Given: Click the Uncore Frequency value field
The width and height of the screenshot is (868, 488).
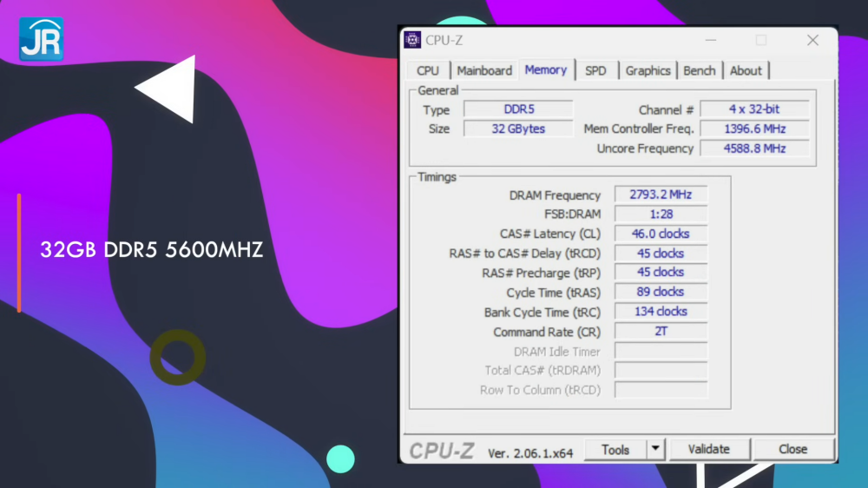Looking at the screenshot, I should [x=754, y=148].
